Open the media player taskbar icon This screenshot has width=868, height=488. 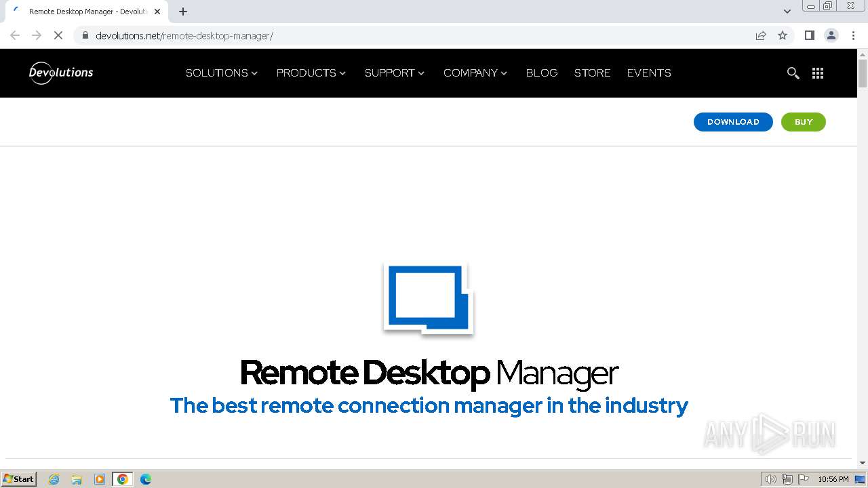coord(100,479)
